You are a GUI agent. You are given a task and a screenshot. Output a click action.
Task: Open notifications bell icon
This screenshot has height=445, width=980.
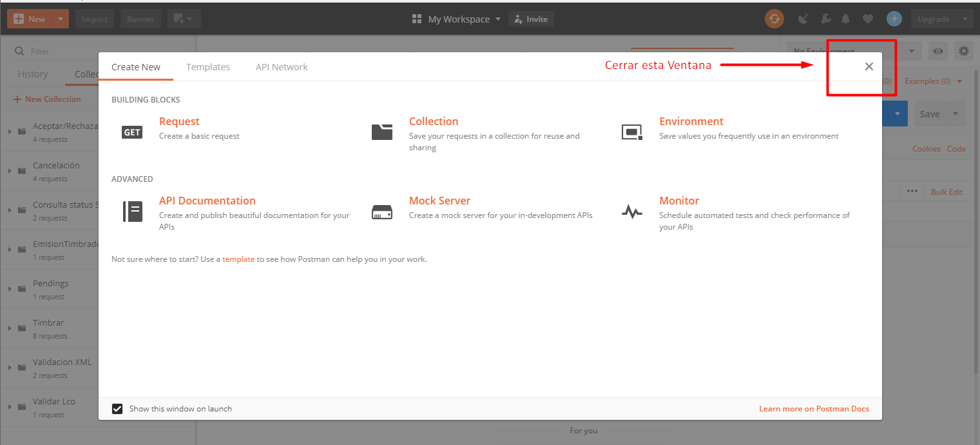(846, 19)
